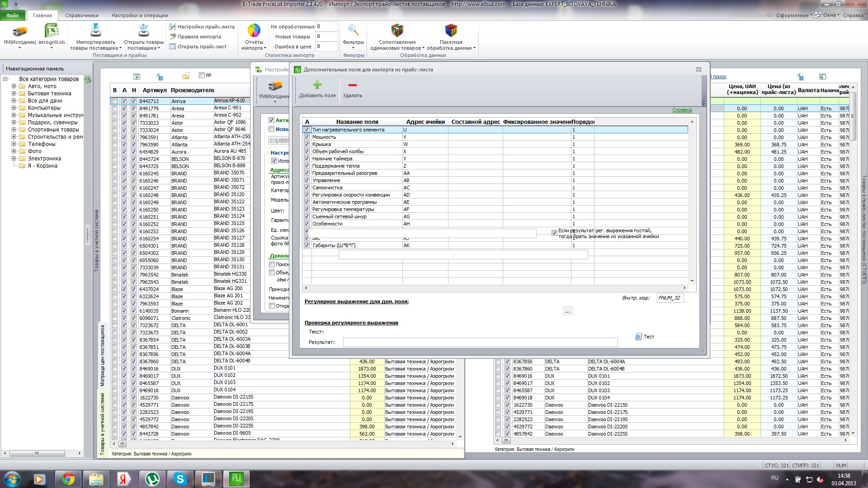Toggle the PP checkbox above the left grid
This screenshot has width=868, height=488.
202,75
